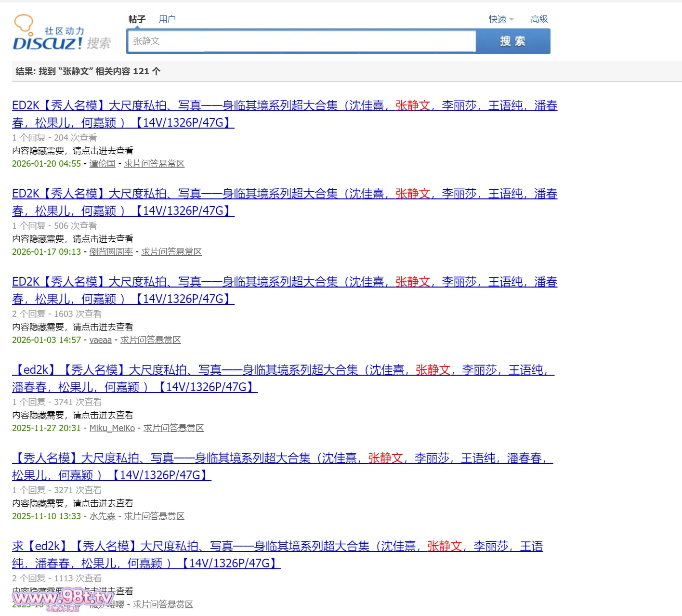Switch to the 用户 search tab
Viewport: 682px width, 616px height.
tap(167, 19)
